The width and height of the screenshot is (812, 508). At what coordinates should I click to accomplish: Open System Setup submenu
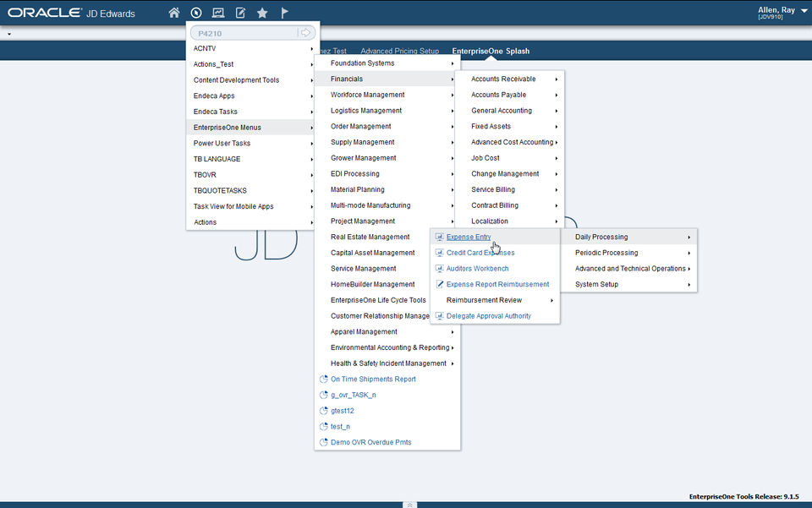pos(628,285)
